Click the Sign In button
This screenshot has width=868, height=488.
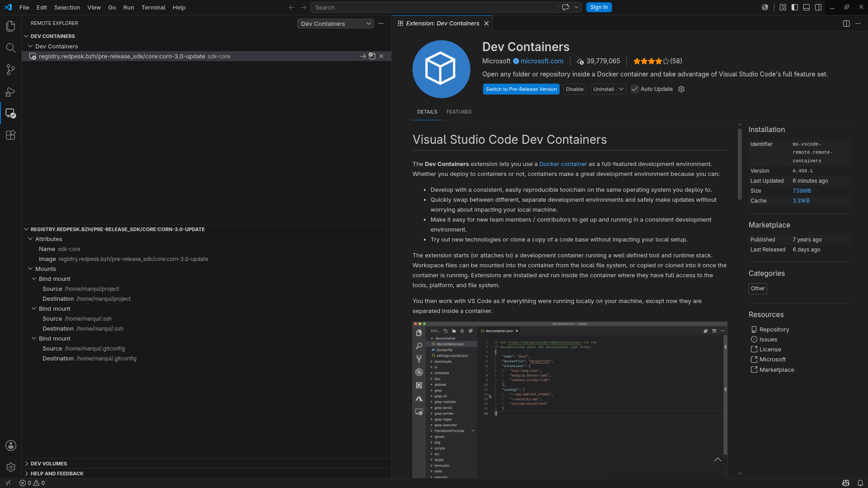[x=599, y=7]
